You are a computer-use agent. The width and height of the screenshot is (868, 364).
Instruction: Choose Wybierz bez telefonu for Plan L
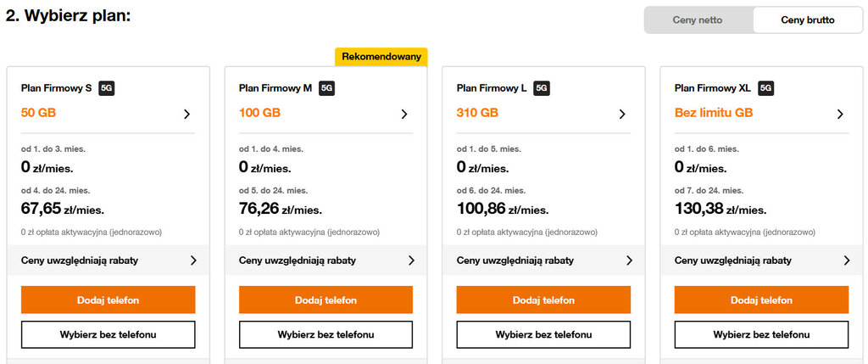click(543, 334)
